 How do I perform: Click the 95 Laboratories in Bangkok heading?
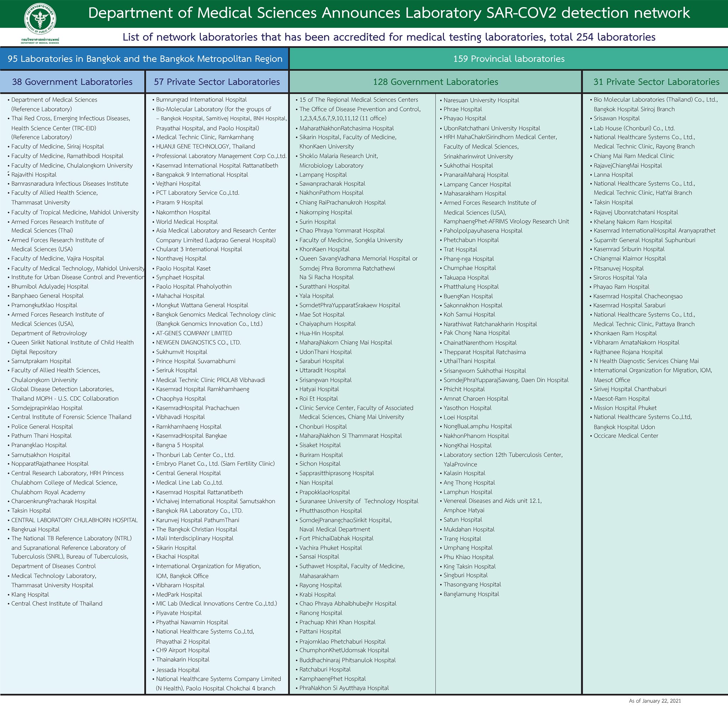click(x=145, y=59)
